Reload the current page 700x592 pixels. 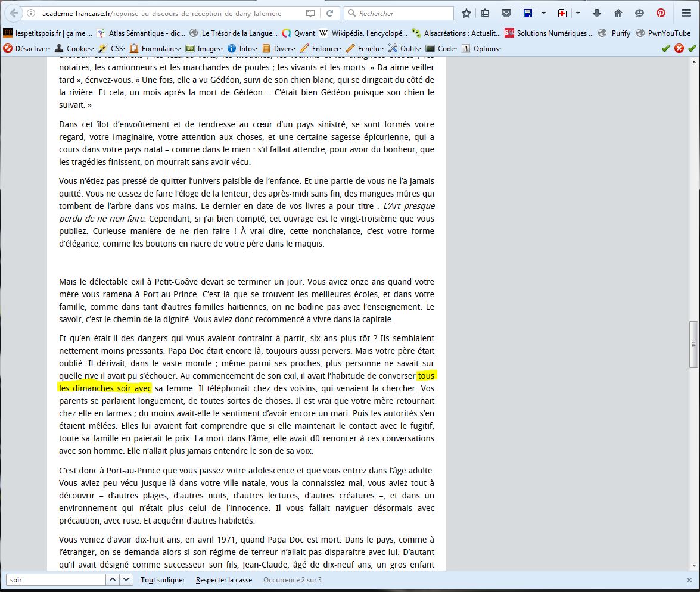(x=329, y=13)
